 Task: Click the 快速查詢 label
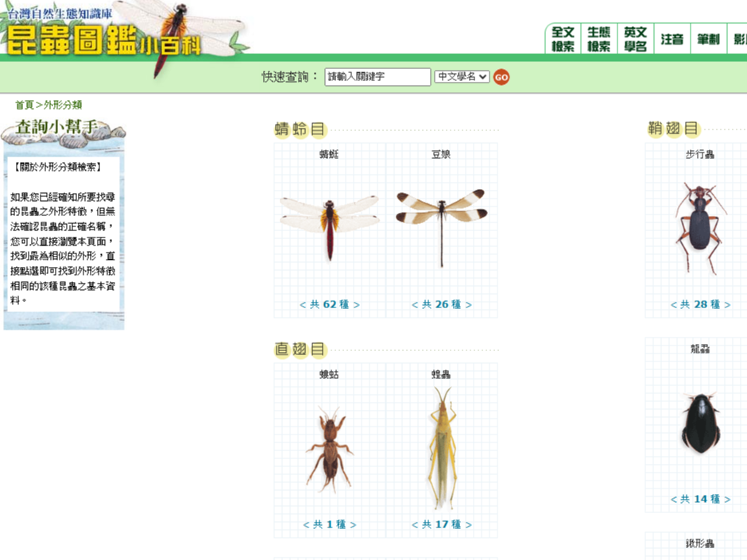click(x=288, y=77)
